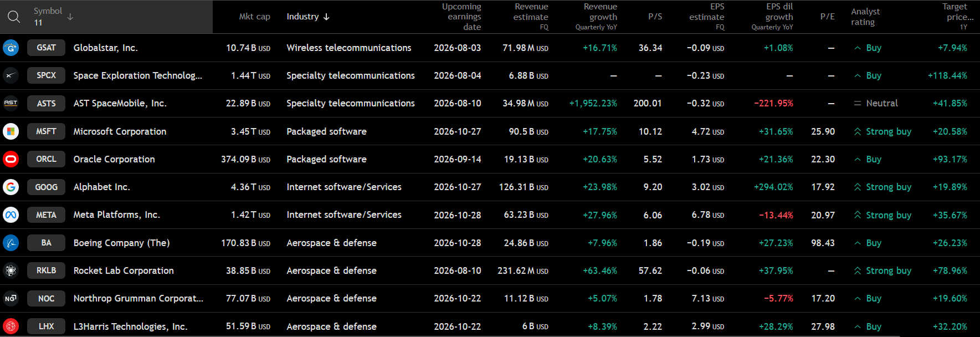Click Strong buy rating for Microsoft
This screenshot has width=980, height=337.
882,131
